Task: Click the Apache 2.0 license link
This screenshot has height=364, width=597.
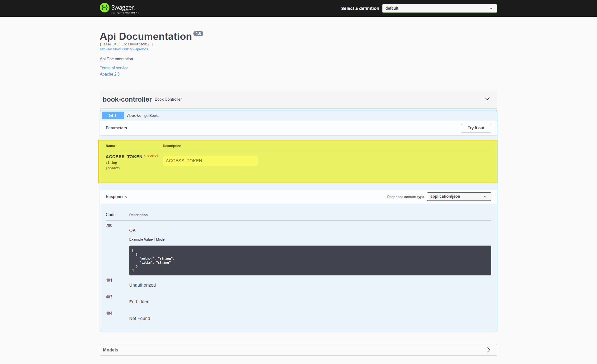Action: coord(109,74)
